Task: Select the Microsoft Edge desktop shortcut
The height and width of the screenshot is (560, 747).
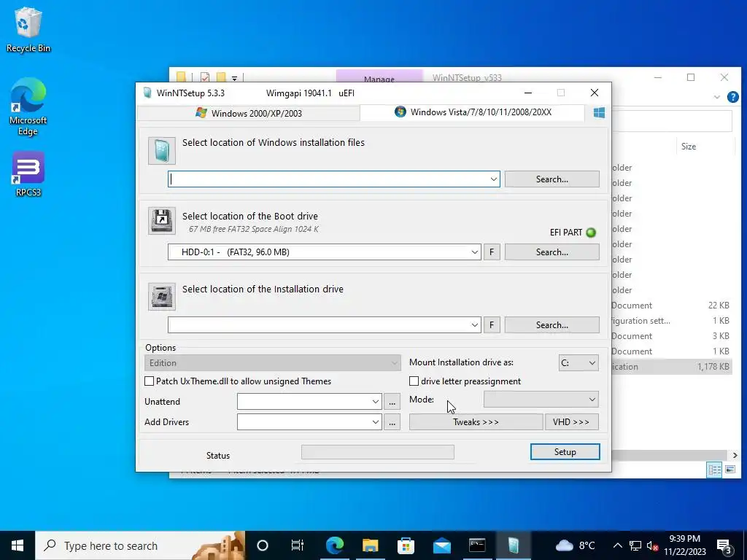Action: coord(28,106)
